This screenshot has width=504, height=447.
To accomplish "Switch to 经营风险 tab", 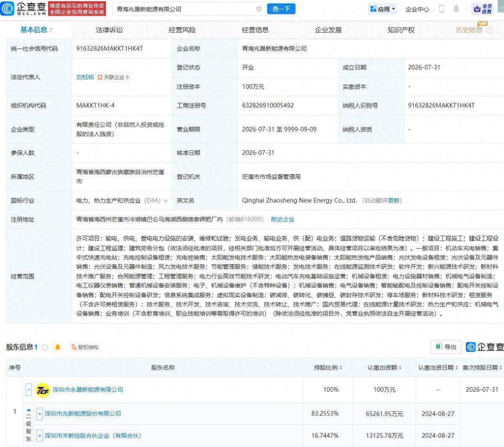I will point(182,30).
